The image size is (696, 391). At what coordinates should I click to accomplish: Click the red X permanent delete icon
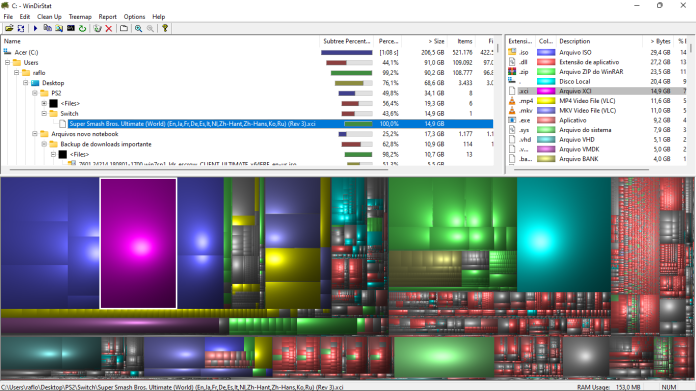tap(109, 28)
